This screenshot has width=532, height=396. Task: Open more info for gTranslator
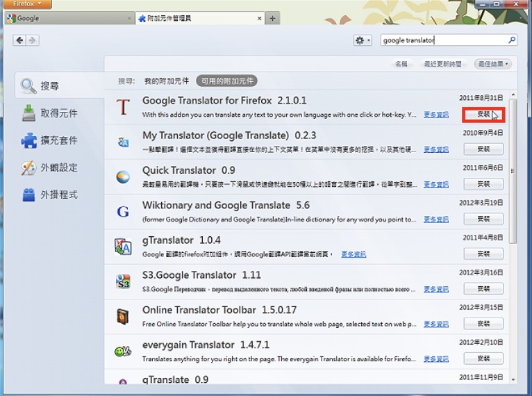354,254
